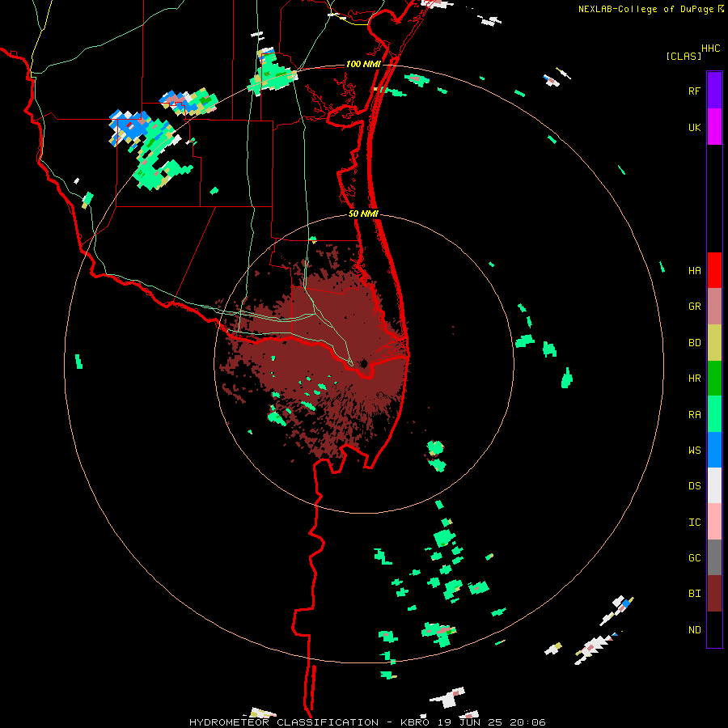Select the DS white legend swatch
This screenshot has width=728, height=728.
[x=714, y=485]
